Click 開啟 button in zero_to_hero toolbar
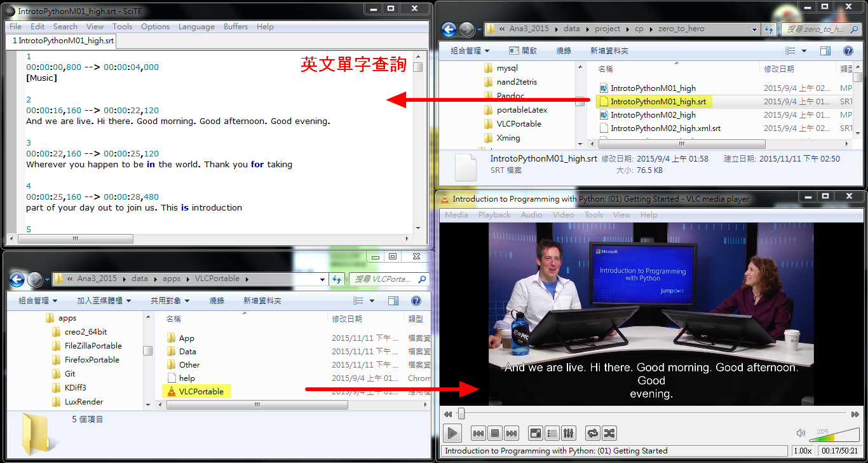The width and height of the screenshot is (868, 463). tap(523, 51)
